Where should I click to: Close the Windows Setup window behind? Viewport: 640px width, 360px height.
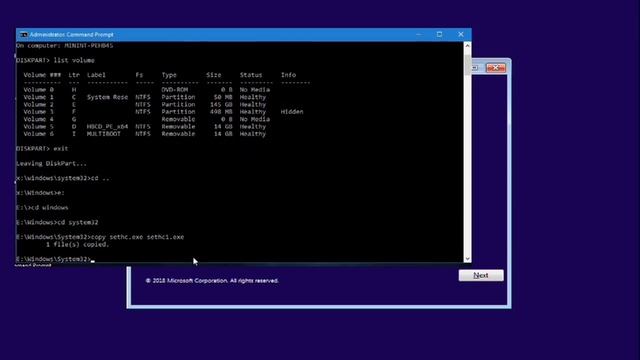tap(496, 68)
